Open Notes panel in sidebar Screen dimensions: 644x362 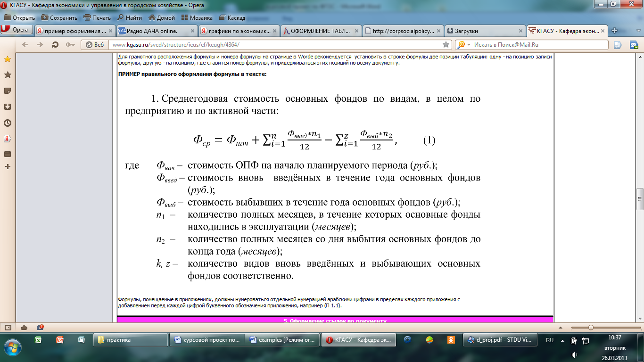coord(8,91)
